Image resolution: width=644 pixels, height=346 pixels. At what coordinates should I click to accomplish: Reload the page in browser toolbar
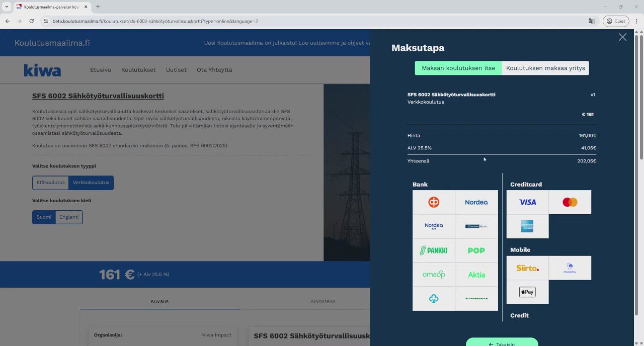31,21
